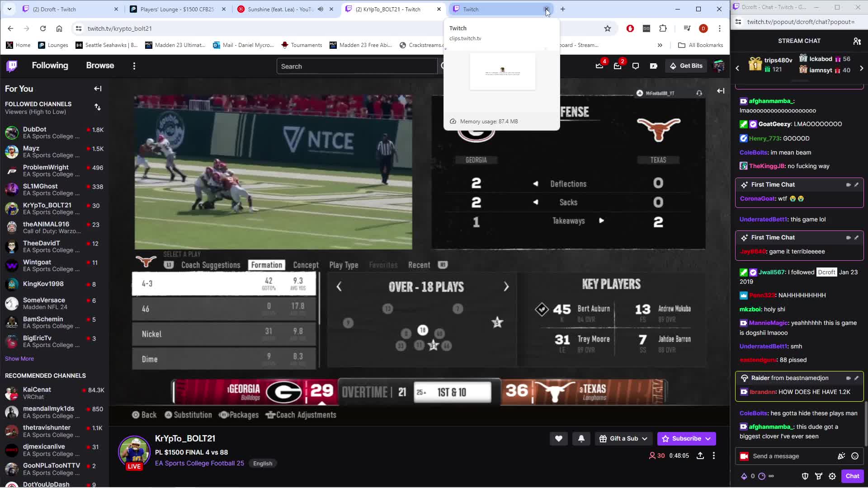Open the English language tag
Viewport: 868px width, 488px height.
coord(263,464)
